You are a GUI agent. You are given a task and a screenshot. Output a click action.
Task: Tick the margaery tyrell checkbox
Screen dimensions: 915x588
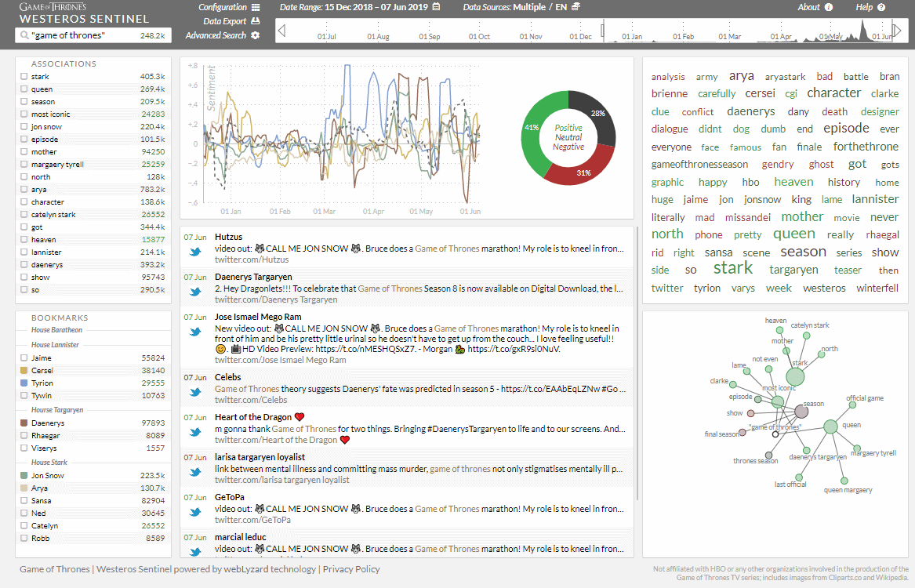pos(24,165)
